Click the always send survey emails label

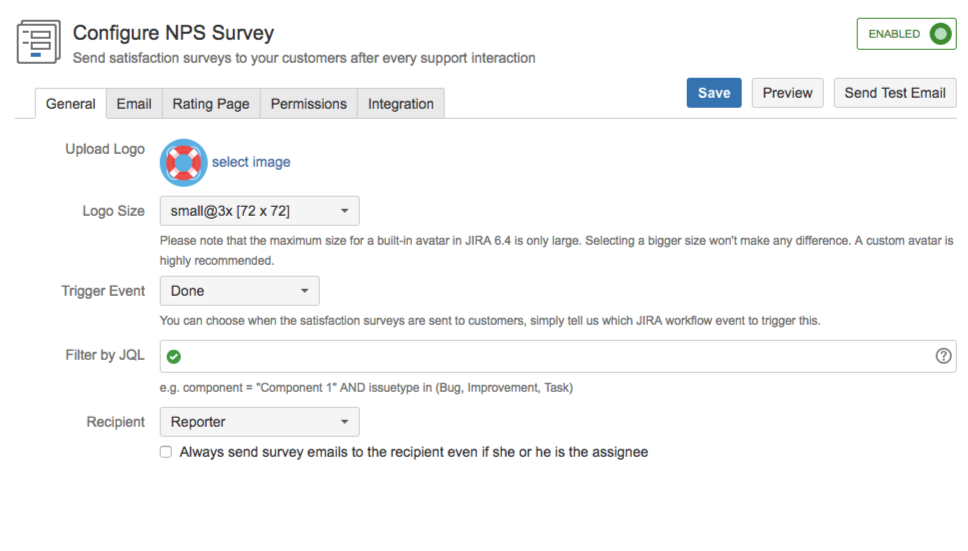[414, 452]
